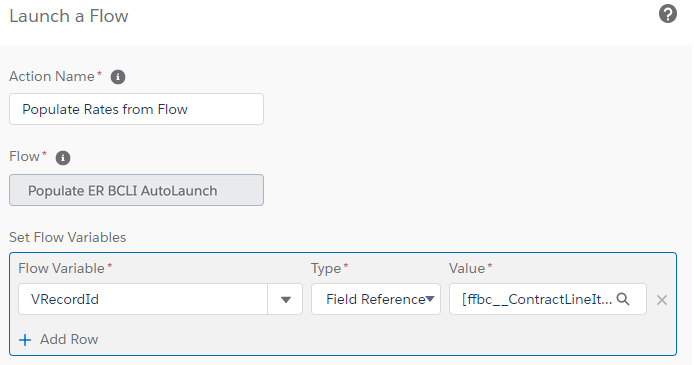Click the info icon beside Action Name

pos(118,77)
